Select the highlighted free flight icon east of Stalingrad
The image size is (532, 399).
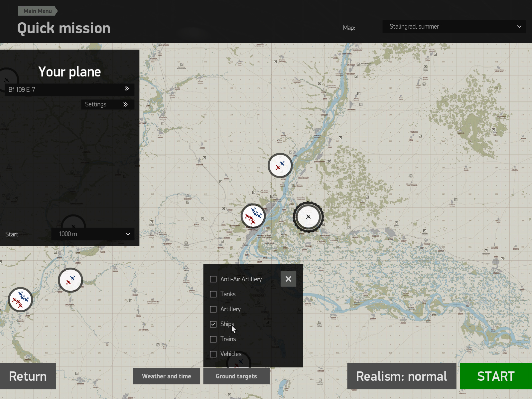308,217
